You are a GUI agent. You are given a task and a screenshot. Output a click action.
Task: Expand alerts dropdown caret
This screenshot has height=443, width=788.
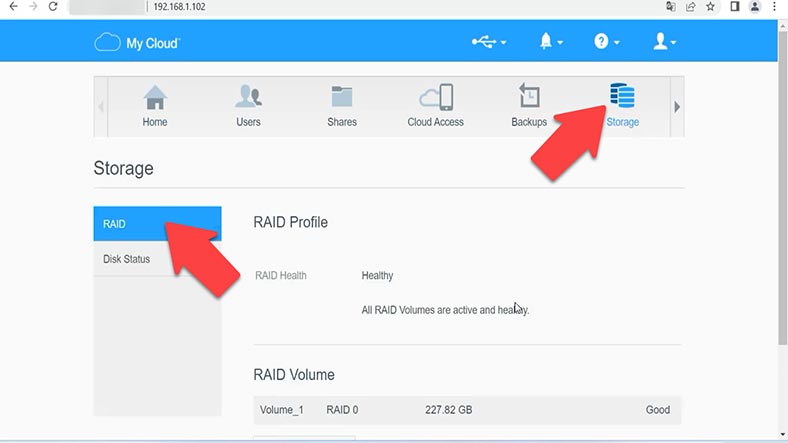tap(560, 43)
